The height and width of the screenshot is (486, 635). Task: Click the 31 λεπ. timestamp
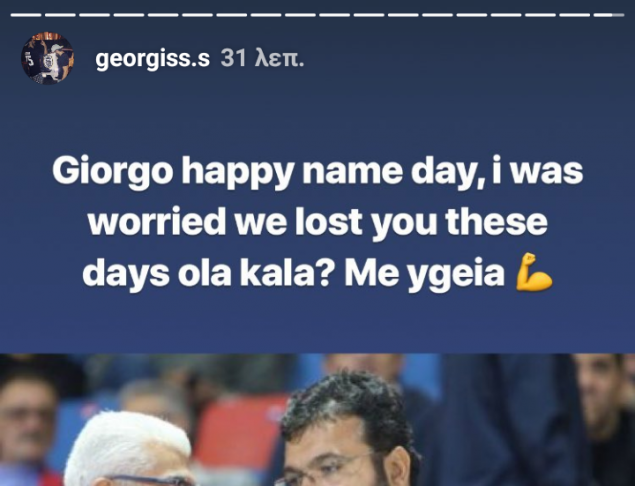pyautogui.click(x=262, y=58)
